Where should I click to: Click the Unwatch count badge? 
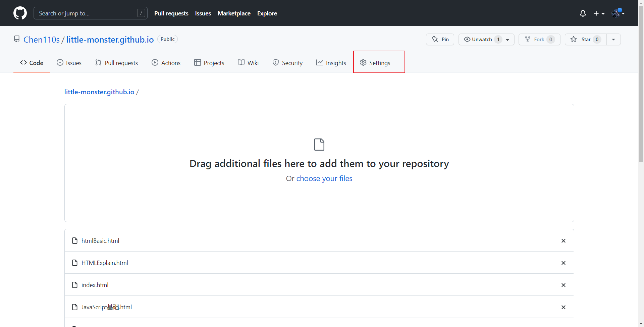498,40
